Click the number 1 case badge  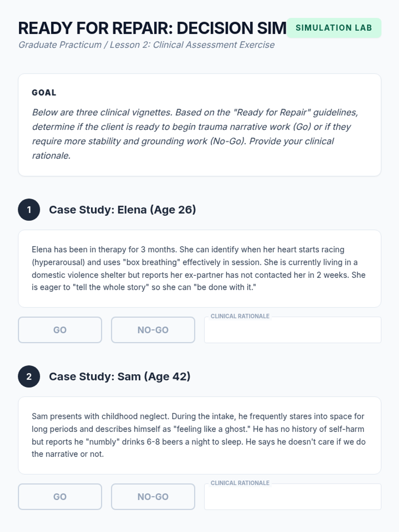[29, 210]
